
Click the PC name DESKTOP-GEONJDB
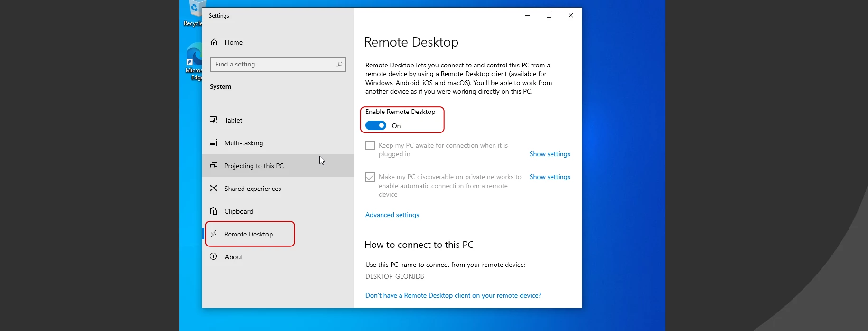coord(395,276)
